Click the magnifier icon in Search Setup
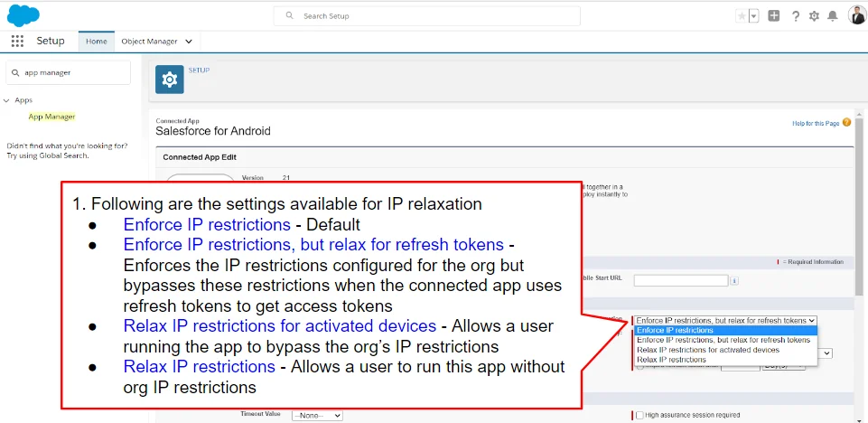This screenshot has height=423, width=868. click(x=290, y=16)
